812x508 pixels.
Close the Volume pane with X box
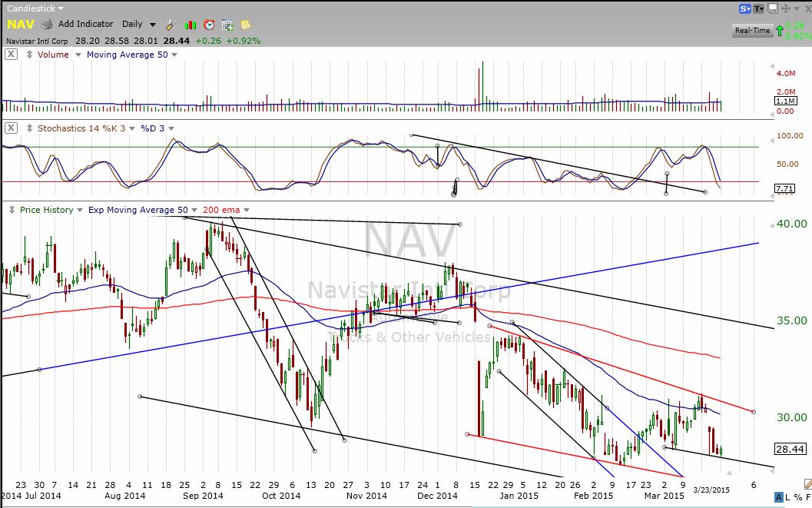click(x=12, y=55)
